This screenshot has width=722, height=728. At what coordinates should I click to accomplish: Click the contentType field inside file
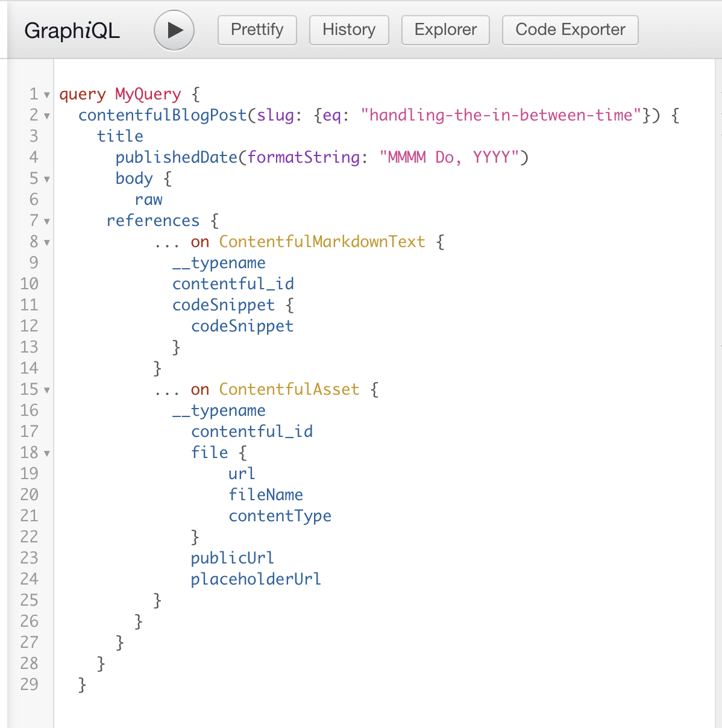click(x=280, y=516)
